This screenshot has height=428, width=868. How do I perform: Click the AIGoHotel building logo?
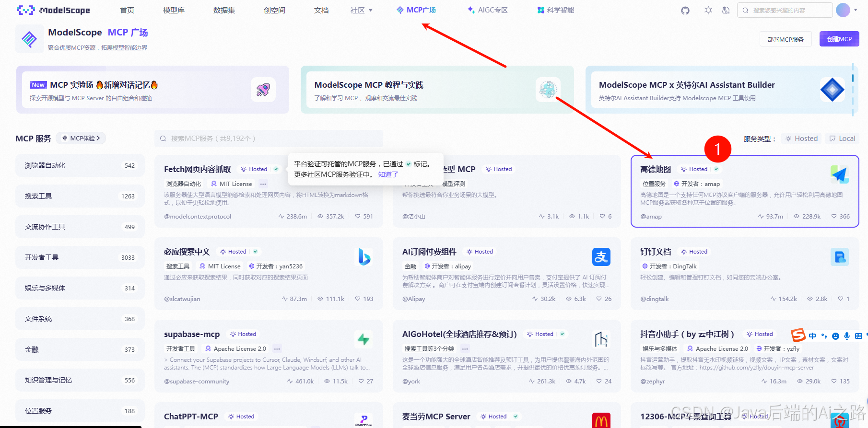coord(601,339)
